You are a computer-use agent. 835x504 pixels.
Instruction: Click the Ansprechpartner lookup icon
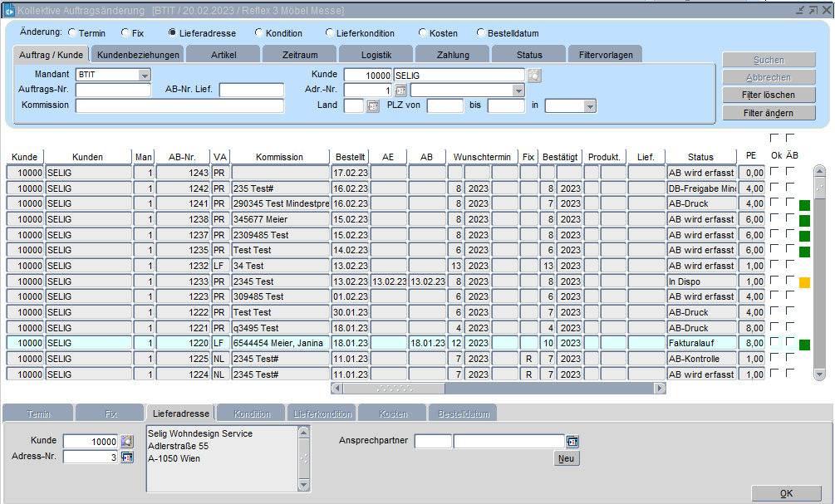[x=572, y=441]
